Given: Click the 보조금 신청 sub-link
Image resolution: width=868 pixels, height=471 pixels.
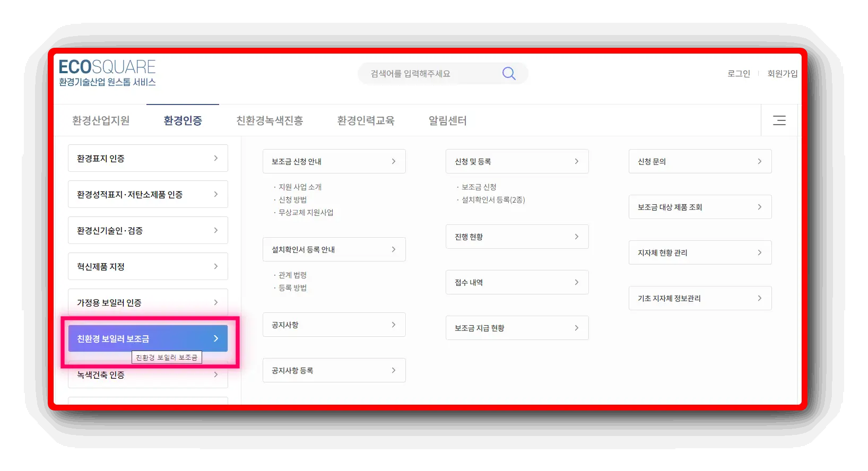Looking at the screenshot, I should pos(479,187).
